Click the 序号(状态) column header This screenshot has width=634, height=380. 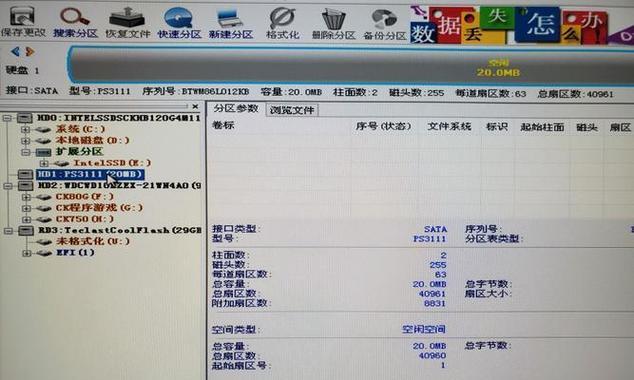tap(383, 126)
